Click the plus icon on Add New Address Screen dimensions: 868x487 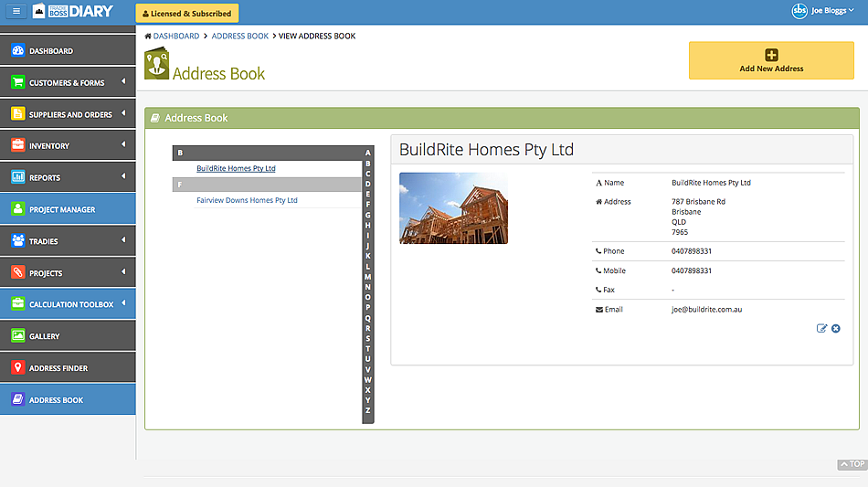[x=771, y=55]
